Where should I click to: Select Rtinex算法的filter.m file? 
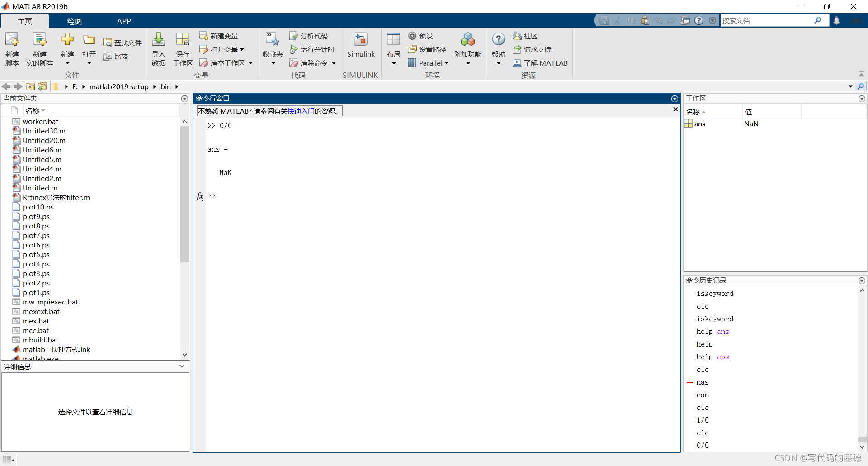56,198
